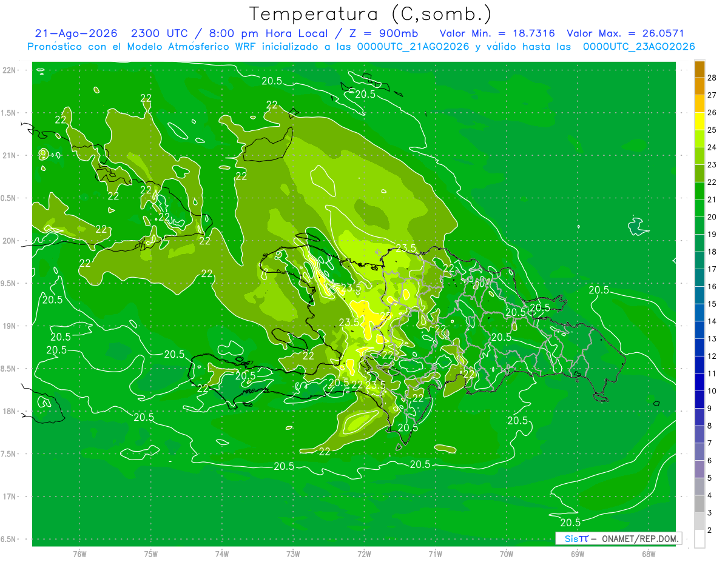
Task: Click the latitude axis label "21N"
Action: [x=10, y=156]
